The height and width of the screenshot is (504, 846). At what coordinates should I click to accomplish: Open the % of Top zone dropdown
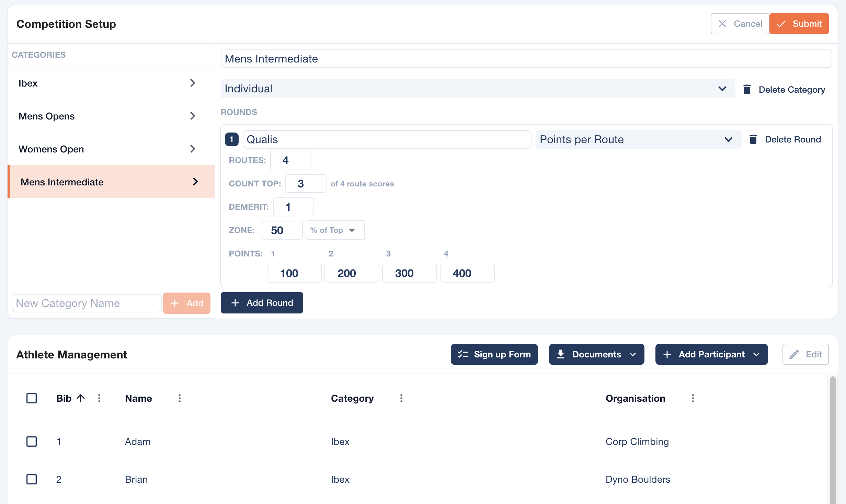coord(335,230)
